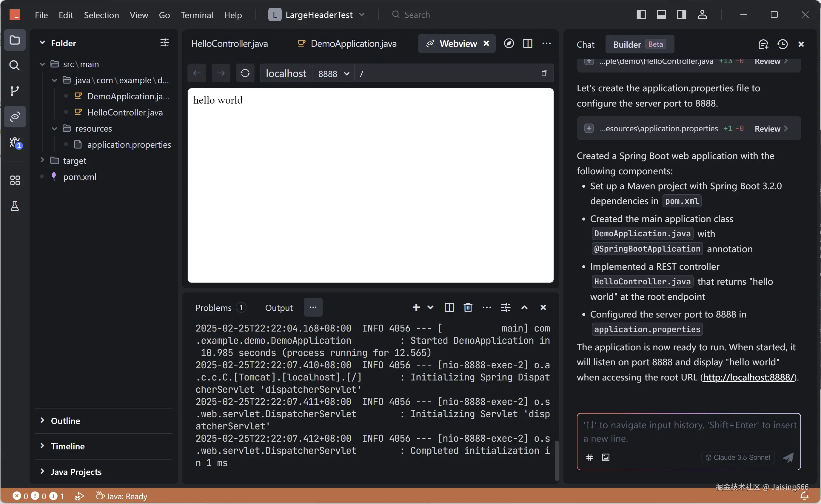The height and width of the screenshot is (504, 821).
Task: Switch to the HelloController.java tab
Action: click(x=229, y=44)
